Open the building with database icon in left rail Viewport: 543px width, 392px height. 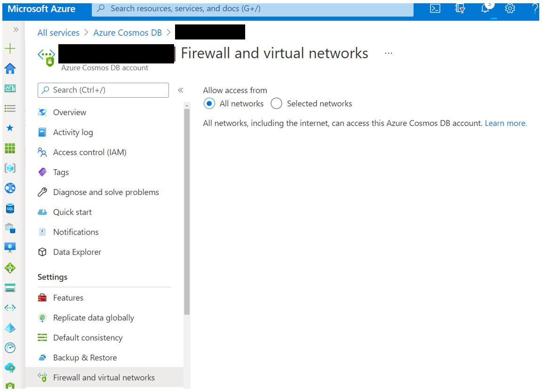(x=10, y=228)
